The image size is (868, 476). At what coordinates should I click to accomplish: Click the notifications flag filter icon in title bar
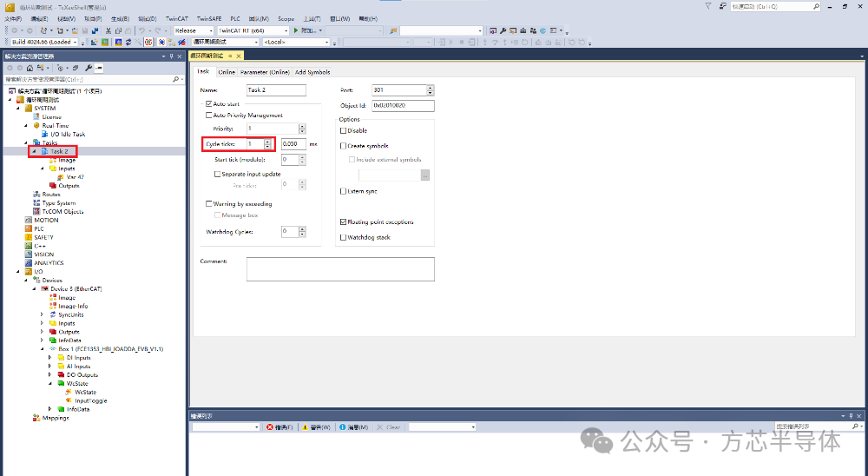(708, 6)
